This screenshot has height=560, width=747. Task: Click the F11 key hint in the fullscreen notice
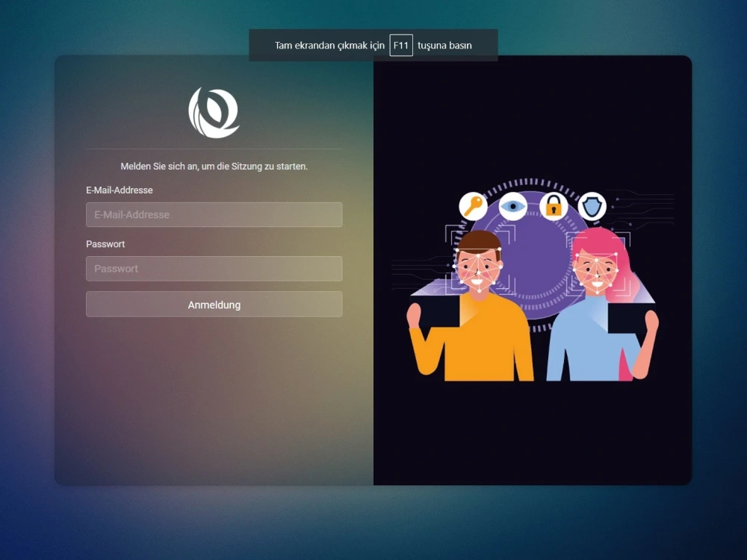click(401, 46)
